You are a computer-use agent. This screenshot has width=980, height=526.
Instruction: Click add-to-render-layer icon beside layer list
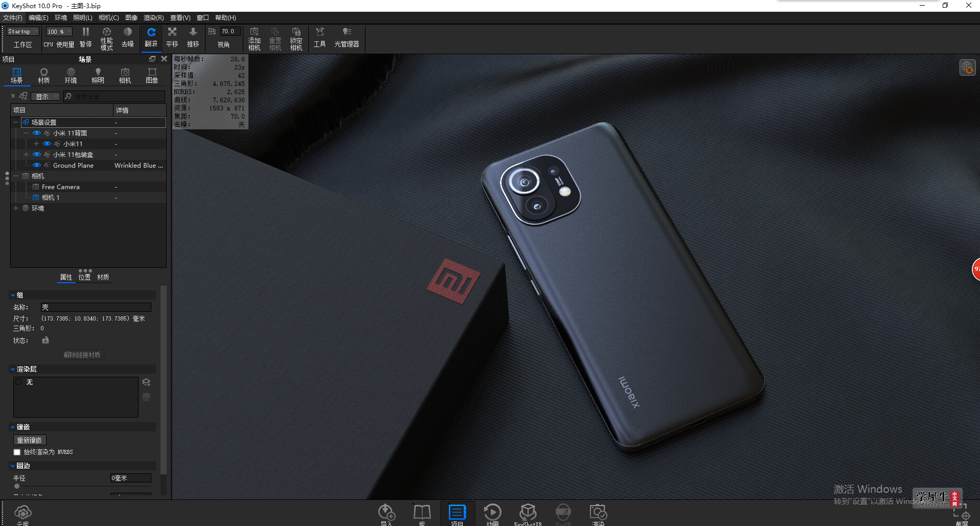(x=146, y=382)
